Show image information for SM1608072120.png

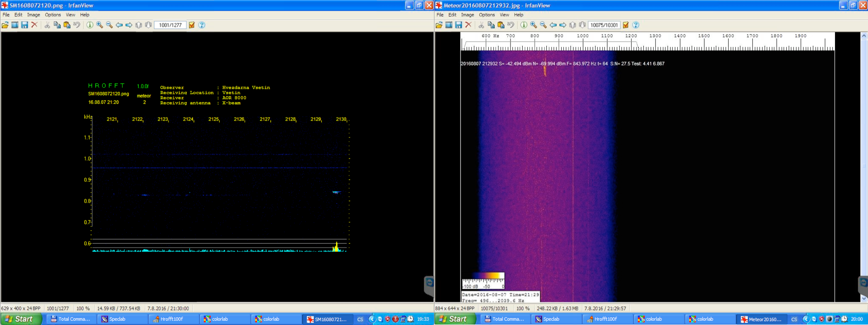pos(90,25)
